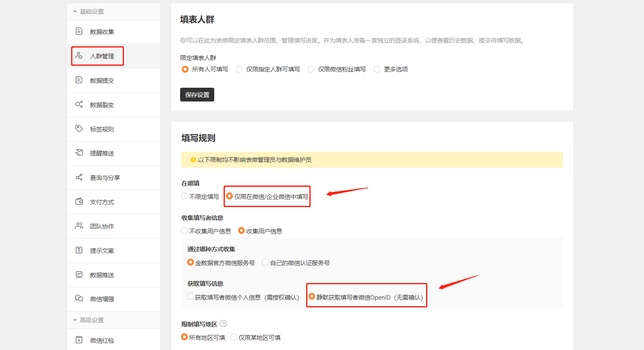Collapse the 高级设置 section arrow
Viewport: 644px width, 350px height.
(75, 320)
